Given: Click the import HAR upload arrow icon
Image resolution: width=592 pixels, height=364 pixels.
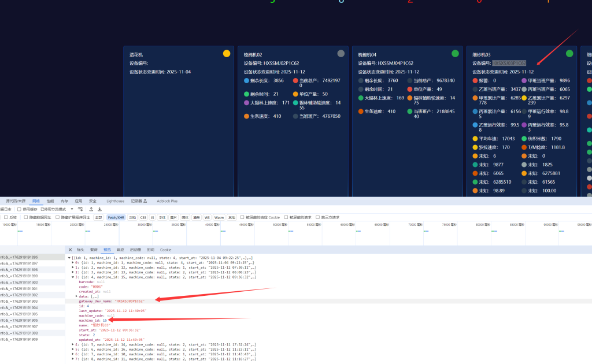Looking at the screenshot, I should [91, 209].
